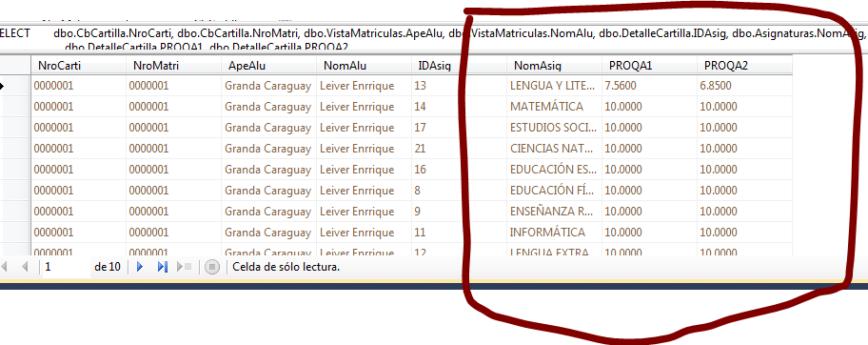Click PROQA1 value in the MATEMÁTICA row
868x345 pixels.
click(650, 107)
